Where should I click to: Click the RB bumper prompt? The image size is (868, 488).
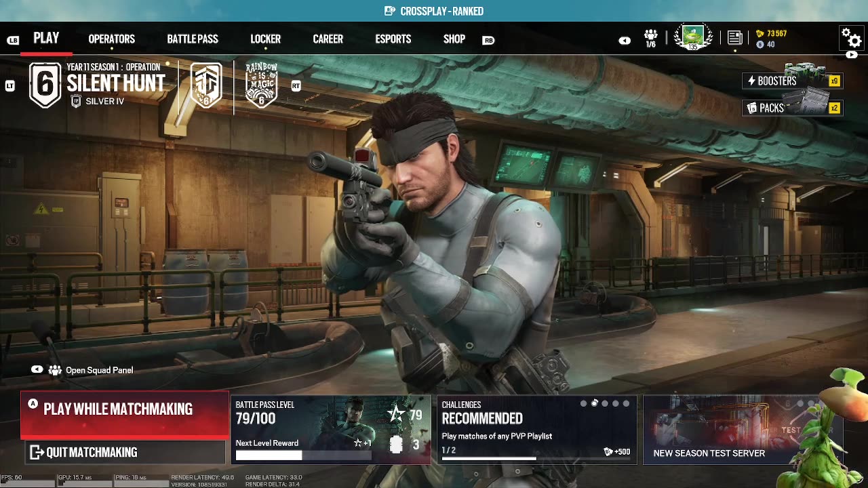488,40
